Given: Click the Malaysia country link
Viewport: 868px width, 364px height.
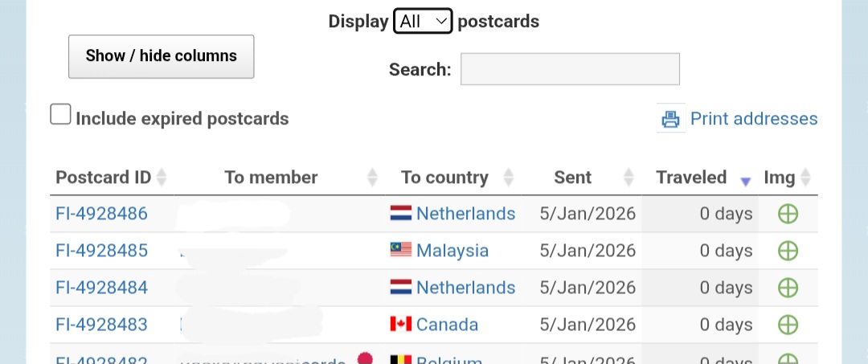Looking at the screenshot, I should click(452, 251).
